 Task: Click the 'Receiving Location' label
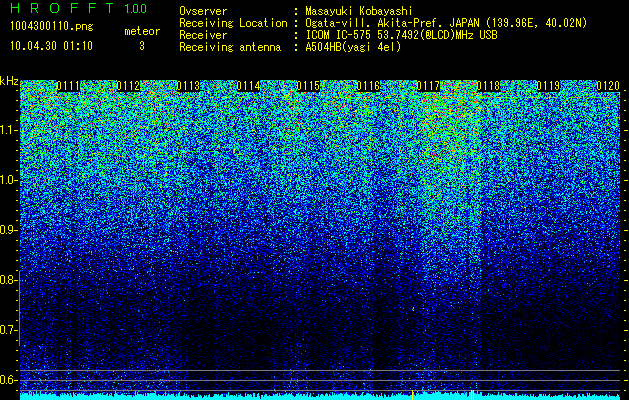pyautogui.click(x=233, y=23)
